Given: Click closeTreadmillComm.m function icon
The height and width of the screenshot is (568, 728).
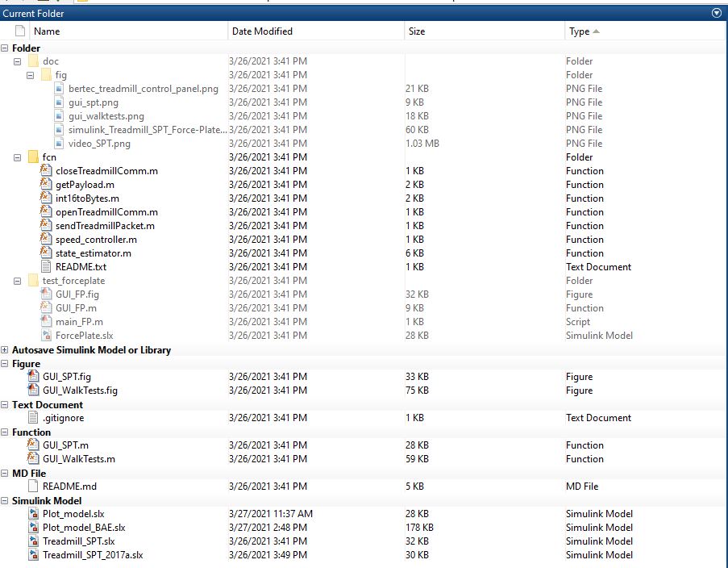Looking at the screenshot, I should (x=46, y=170).
